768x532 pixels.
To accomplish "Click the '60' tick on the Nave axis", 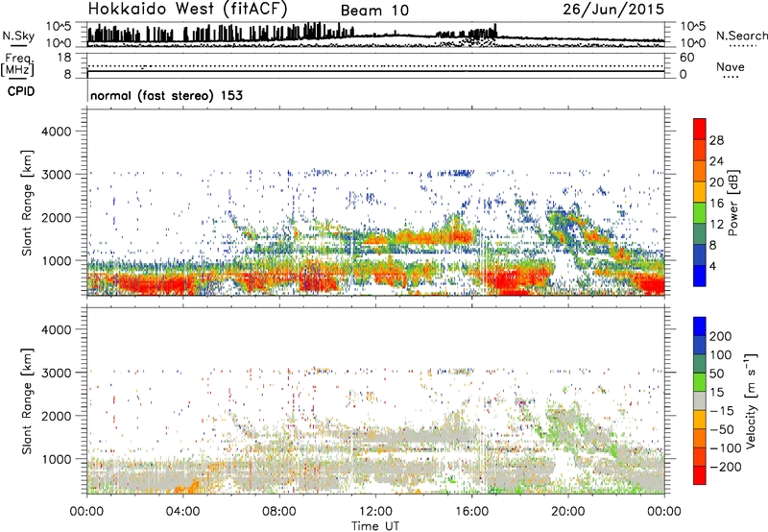I will pos(686,58).
